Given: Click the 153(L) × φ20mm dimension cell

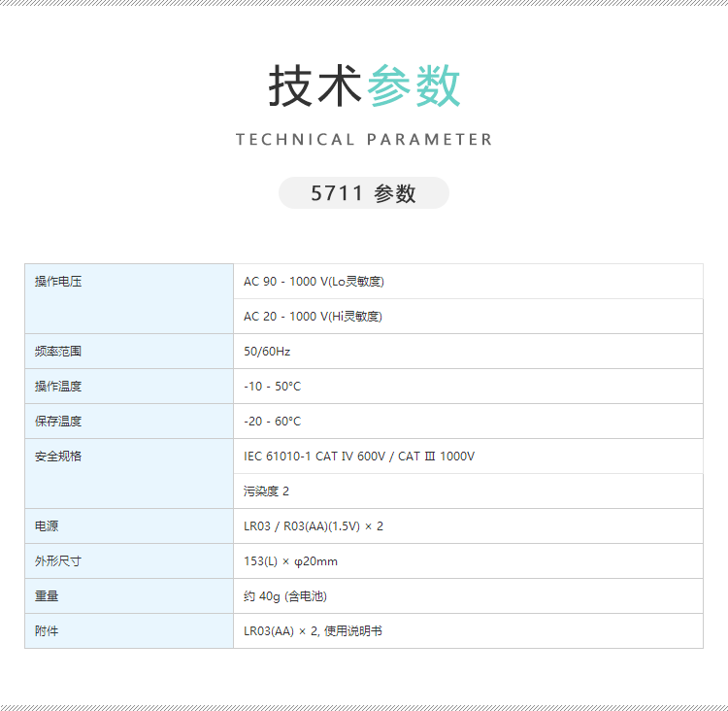Looking at the screenshot, I should (x=468, y=560).
